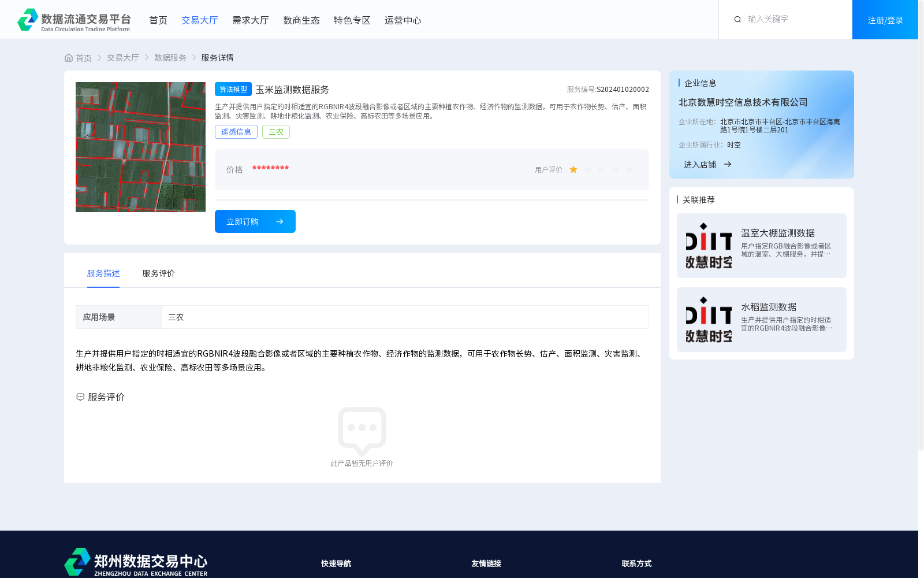This screenshot has width=924, height=578.
Task: Click the third rating star
Action: click(x=601, y=169)
